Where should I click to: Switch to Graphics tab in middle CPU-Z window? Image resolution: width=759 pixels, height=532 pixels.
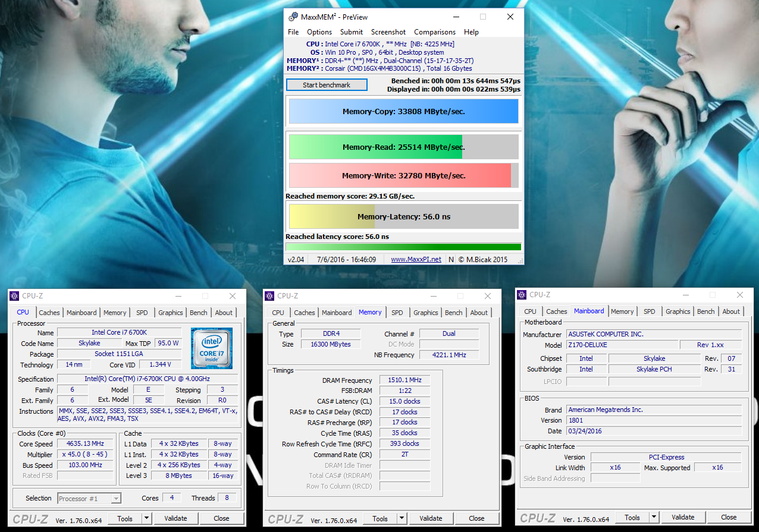[x=426, y=313]
